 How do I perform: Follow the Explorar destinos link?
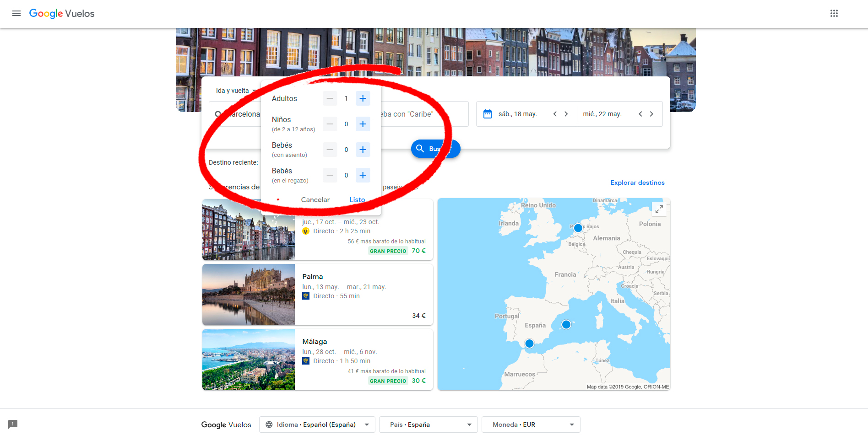[x=637, y=183]
